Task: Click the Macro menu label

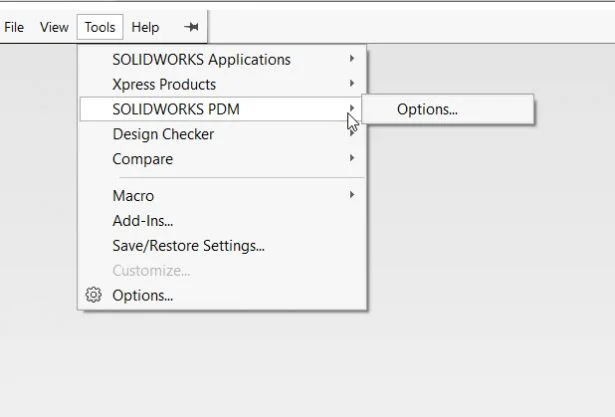Action: click(x=133, y=196)
